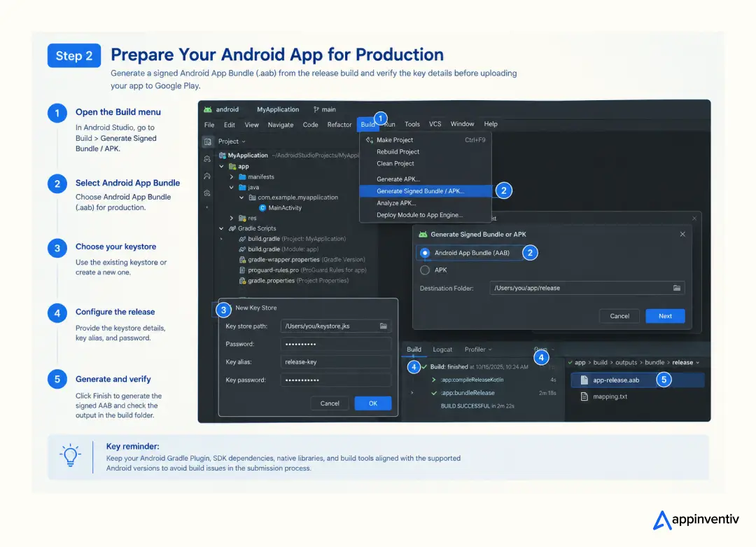This screenshot has height=547, width=756.
Task: Click the gradle.properties file icon
Action: 242,281
